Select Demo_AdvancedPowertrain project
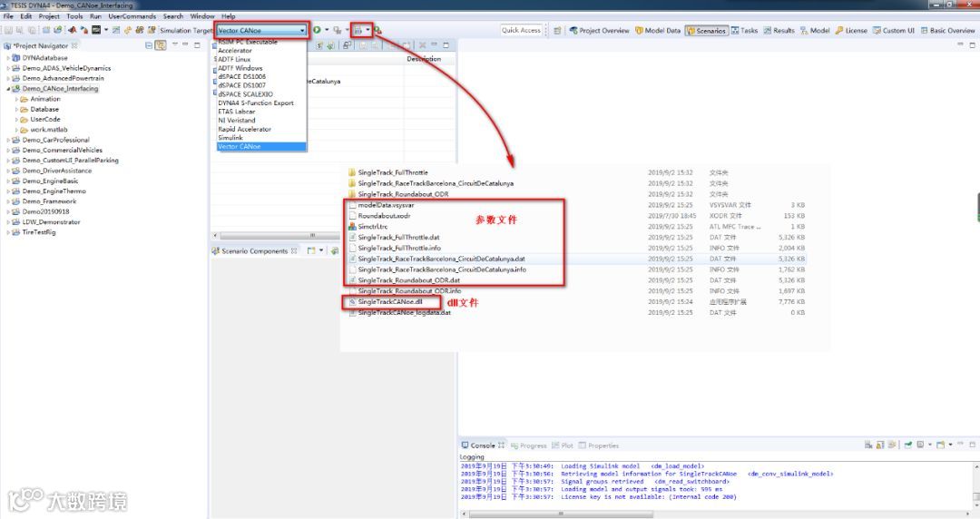Image resolution: width=980 pixels, height=519 pixels. (x=63, y=78)
